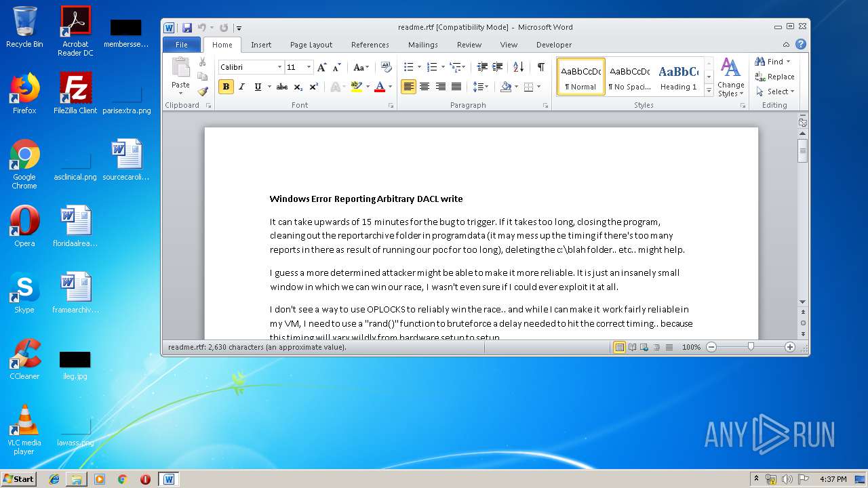
Task: Click text highlight color button
Action: [357, 87]
